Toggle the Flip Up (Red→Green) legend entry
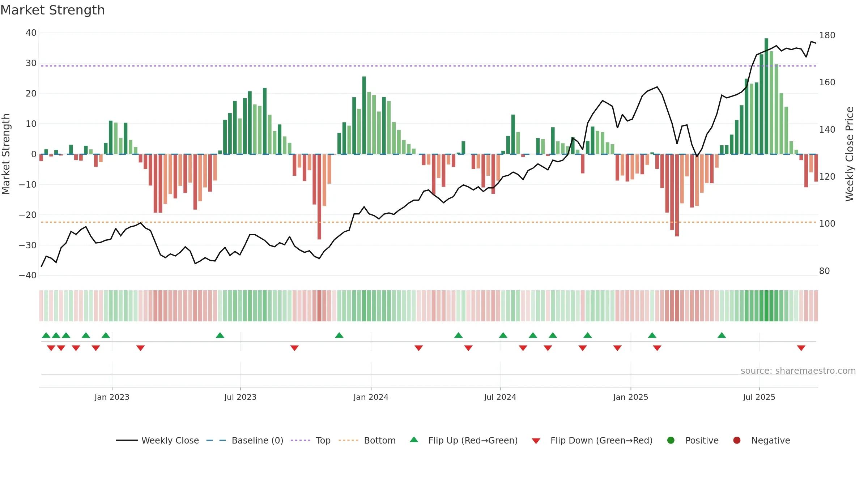 [464, 440]
